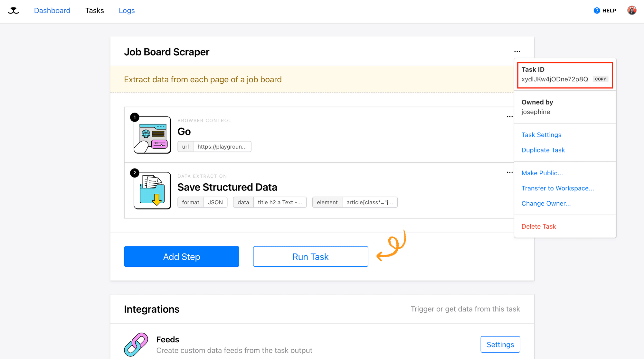Open the Go step options ellipsis
This screenshot has width=644, height=359.
coord(510,117)
